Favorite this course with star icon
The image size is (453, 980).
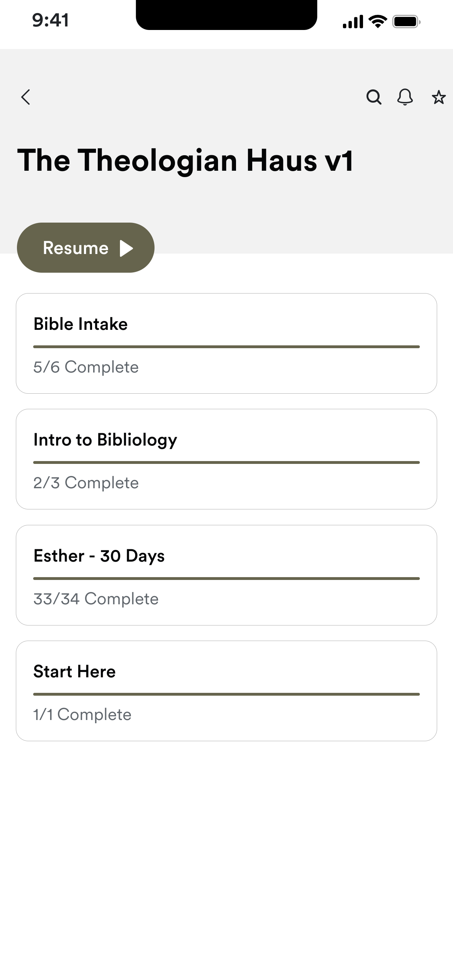click(439, 97)
